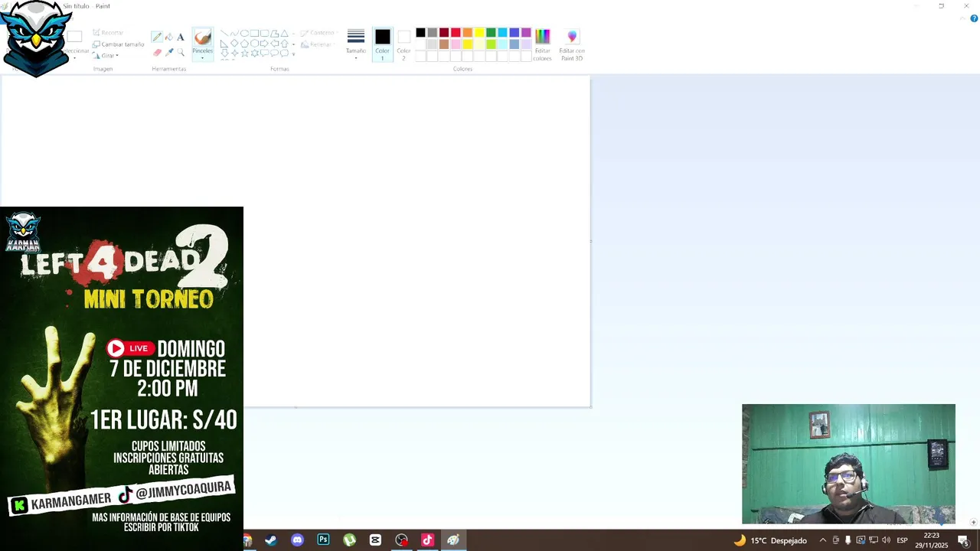980x551 pixels.
Task: Choose the Five-point star shape
Action: [x=244, y=54]
